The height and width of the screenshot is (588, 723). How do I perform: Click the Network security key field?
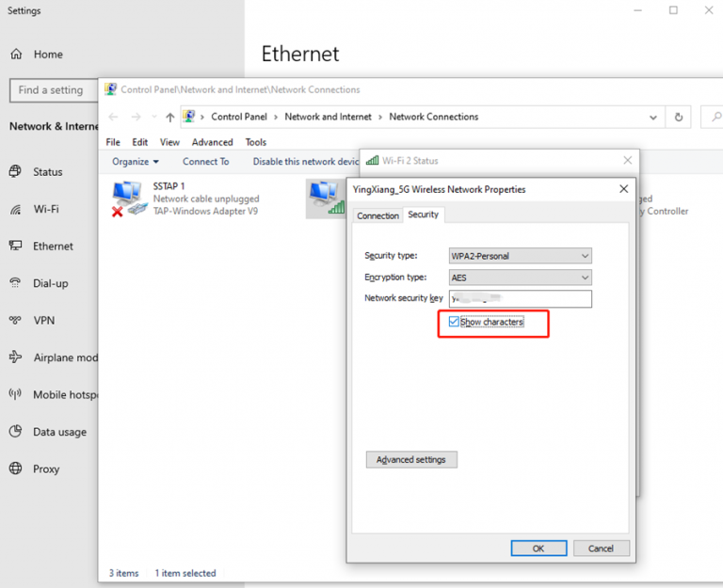pyautogui.click(x=520, y=298)
